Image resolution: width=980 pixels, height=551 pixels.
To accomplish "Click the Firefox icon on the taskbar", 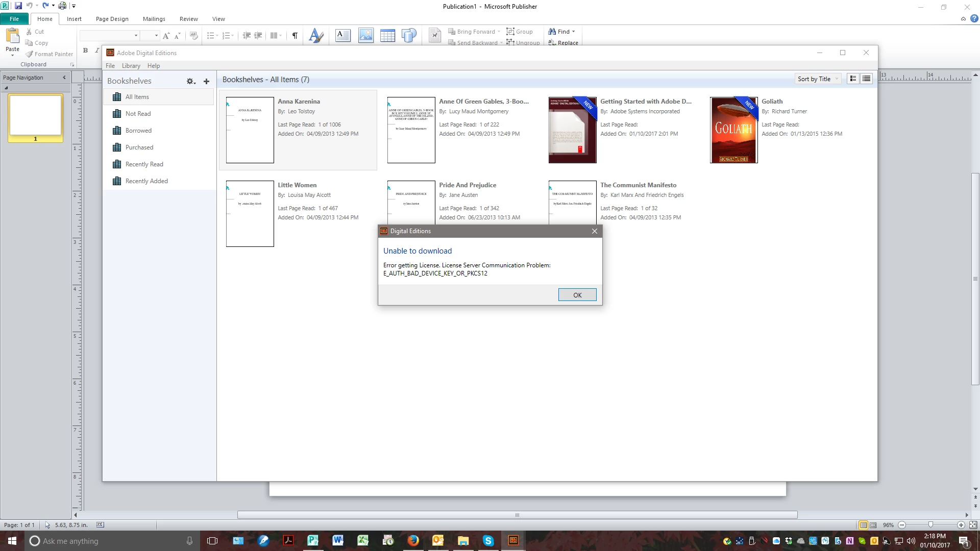I will [x=413, y=541].
